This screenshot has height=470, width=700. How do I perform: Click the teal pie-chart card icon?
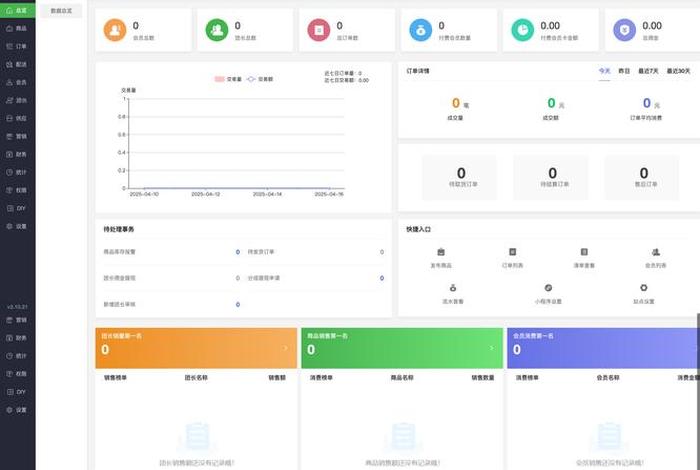pyautogui.click(x=523, y=30)
